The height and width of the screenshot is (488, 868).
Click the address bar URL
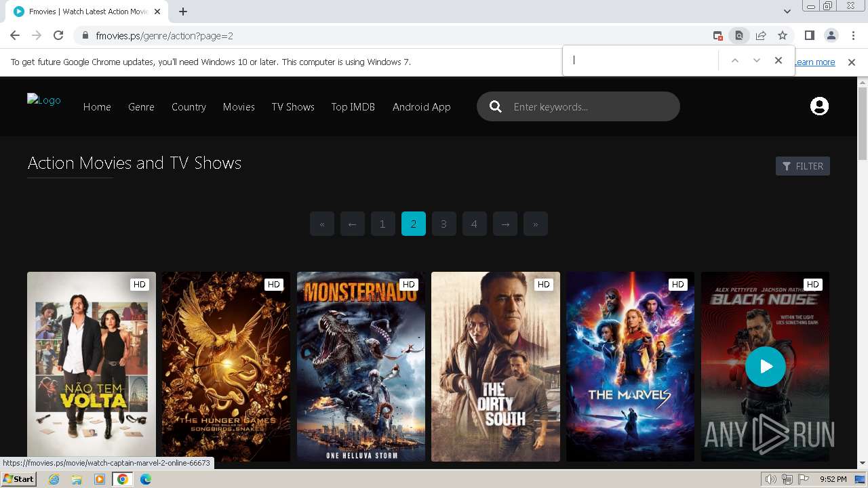tap(165, 36)
